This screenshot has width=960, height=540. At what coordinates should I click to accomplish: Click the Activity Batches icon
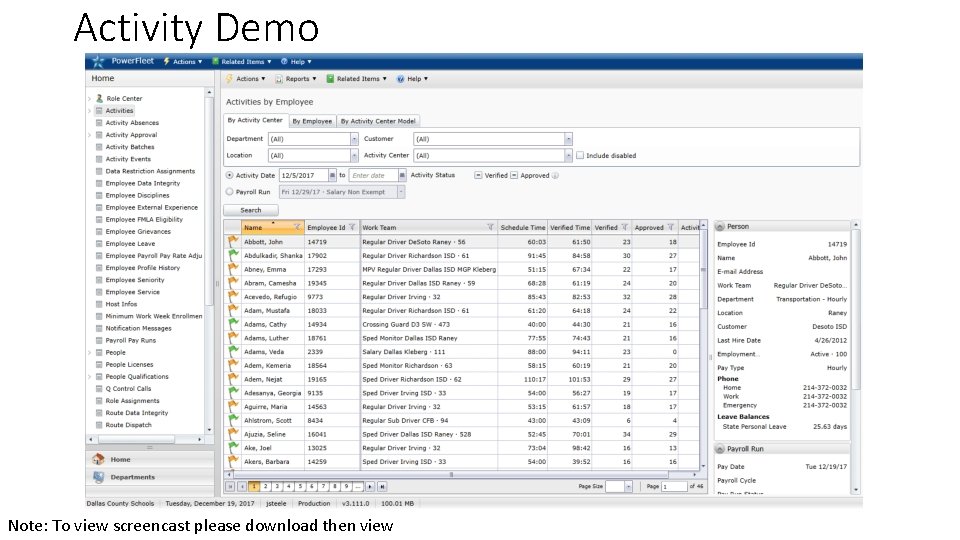tap(99, 147)
